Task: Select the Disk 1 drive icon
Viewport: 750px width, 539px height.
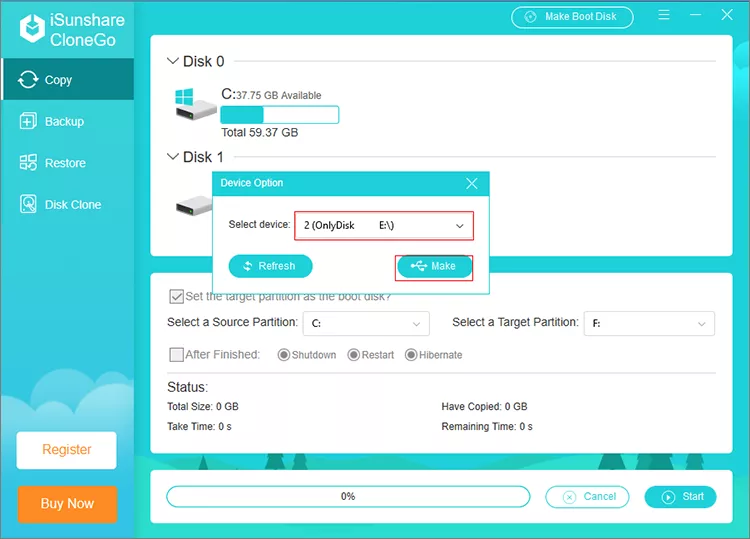Action: pyautogui.click(x=194, y=206)
